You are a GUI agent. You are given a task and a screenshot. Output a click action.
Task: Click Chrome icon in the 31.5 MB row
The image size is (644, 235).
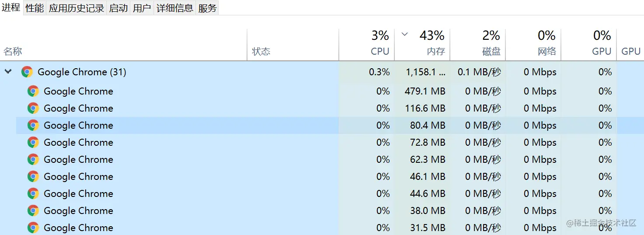click(x=33, y=228)
